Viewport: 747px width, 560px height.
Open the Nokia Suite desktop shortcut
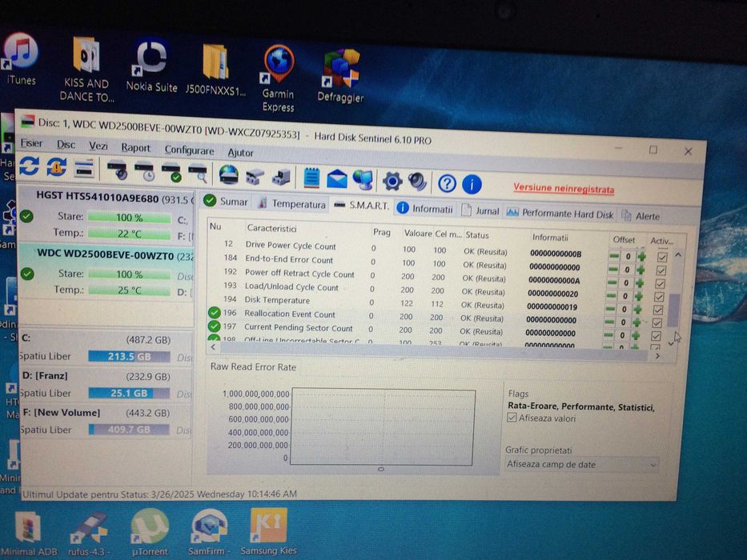coord(151,66)
